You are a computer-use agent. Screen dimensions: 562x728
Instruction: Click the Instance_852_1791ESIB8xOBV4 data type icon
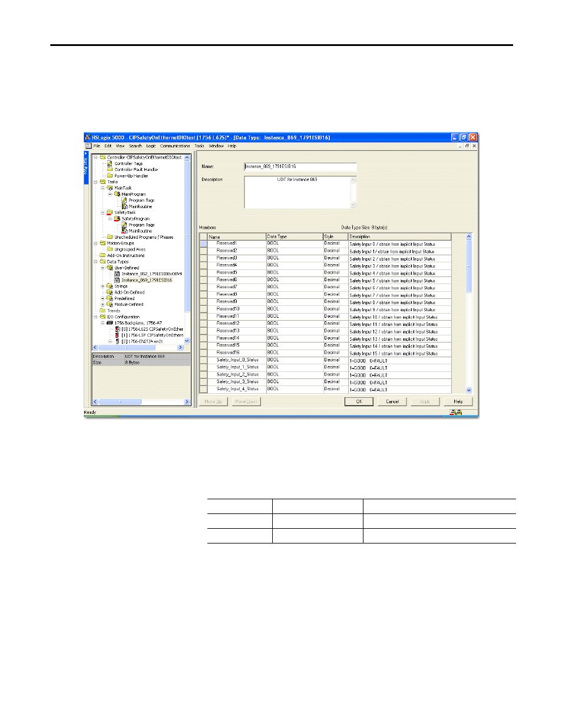pyautogui.click(x=117, y=274)
